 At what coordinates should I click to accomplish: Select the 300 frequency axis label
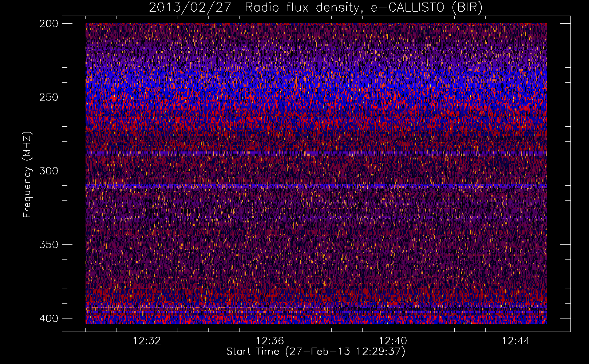[48, 171]
